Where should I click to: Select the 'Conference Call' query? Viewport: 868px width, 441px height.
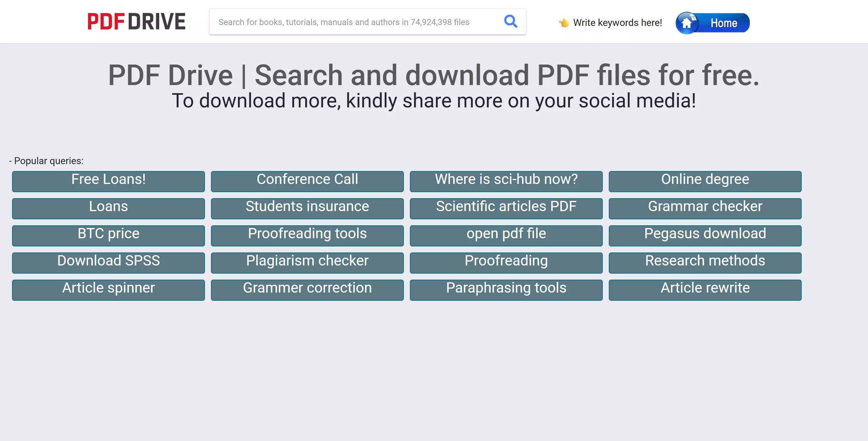307,181
